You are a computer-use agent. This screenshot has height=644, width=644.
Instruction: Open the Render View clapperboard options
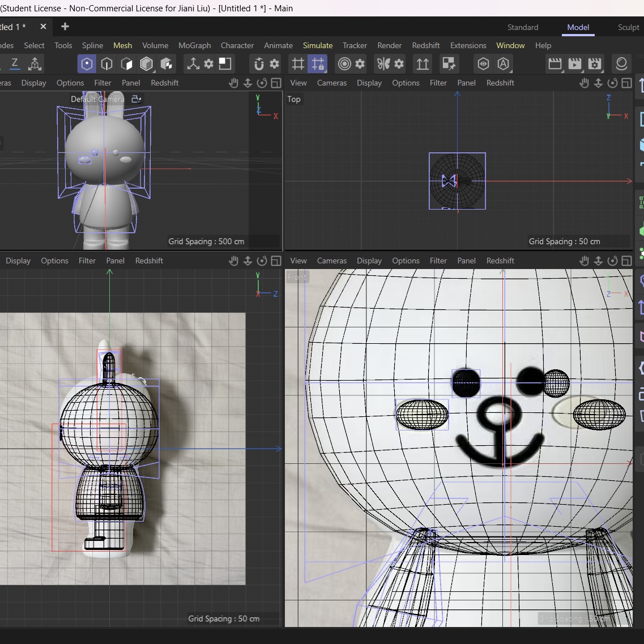[555, 63]
